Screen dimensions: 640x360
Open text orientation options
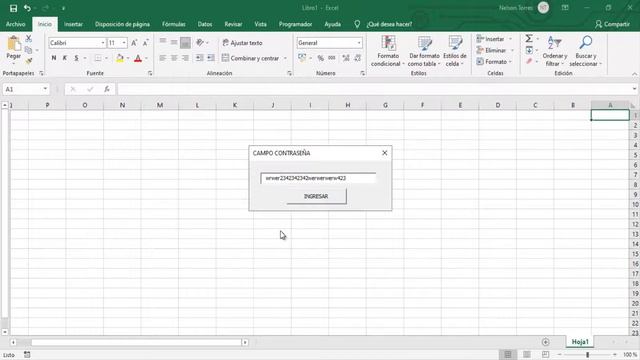pos(201,42)
